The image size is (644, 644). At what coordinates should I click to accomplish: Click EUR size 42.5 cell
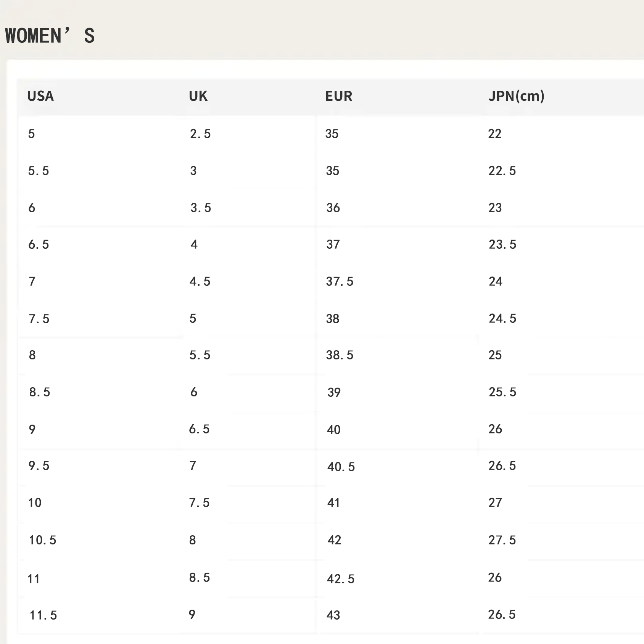pos(341,579)
